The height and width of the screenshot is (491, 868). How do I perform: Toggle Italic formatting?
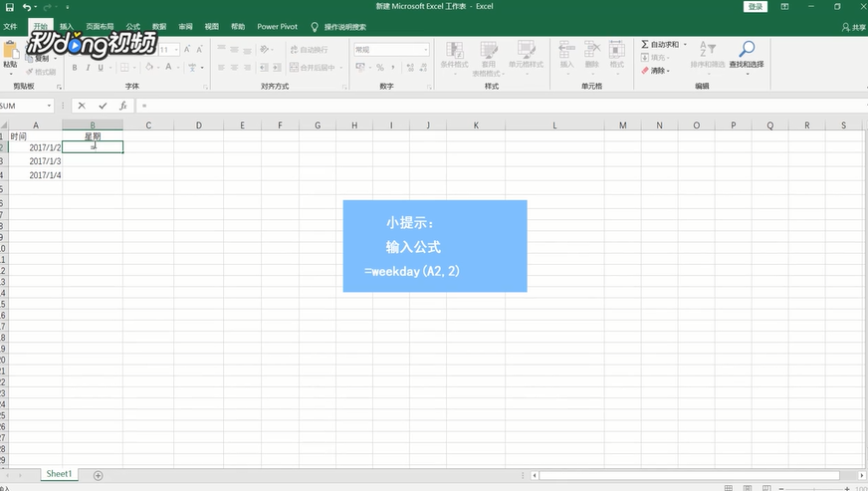[x=88, y=68]
